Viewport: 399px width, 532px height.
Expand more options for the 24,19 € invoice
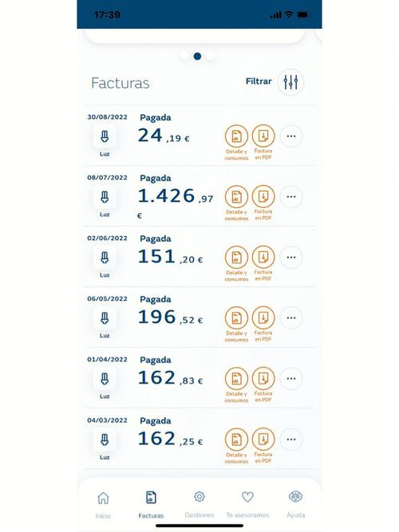291,136
